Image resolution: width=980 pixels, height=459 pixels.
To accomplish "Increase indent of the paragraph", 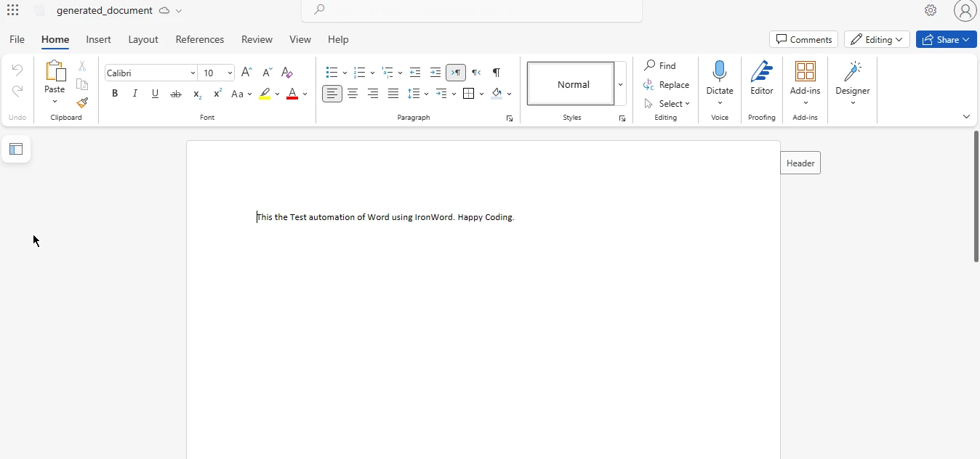I will point(435,73).
